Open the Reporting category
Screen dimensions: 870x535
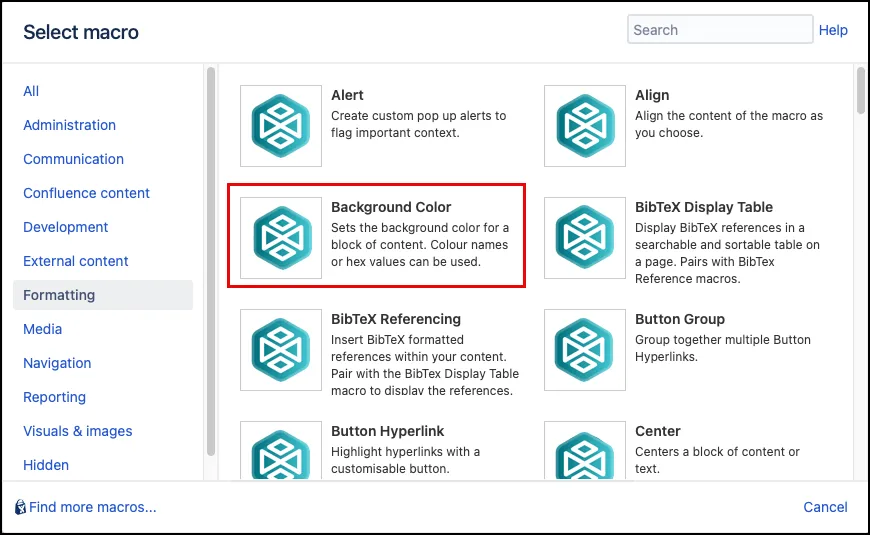click(54, 397)
